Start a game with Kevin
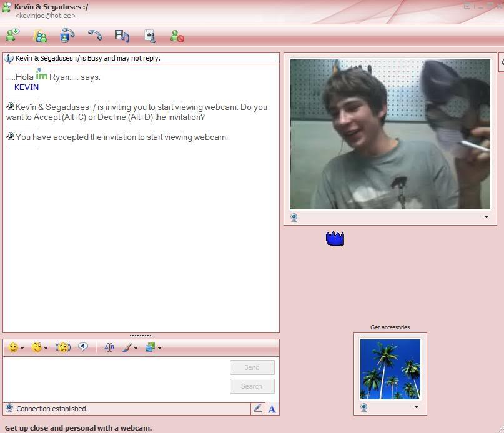 (x=149, y=36)
